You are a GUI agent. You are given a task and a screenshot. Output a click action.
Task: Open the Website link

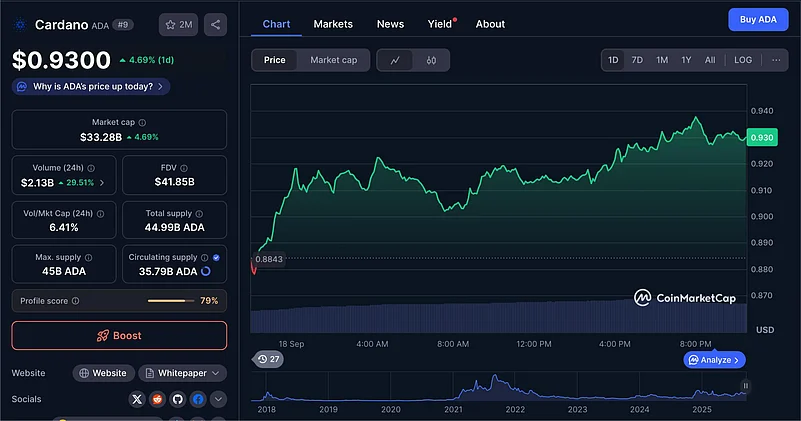[x=103, y=373]
